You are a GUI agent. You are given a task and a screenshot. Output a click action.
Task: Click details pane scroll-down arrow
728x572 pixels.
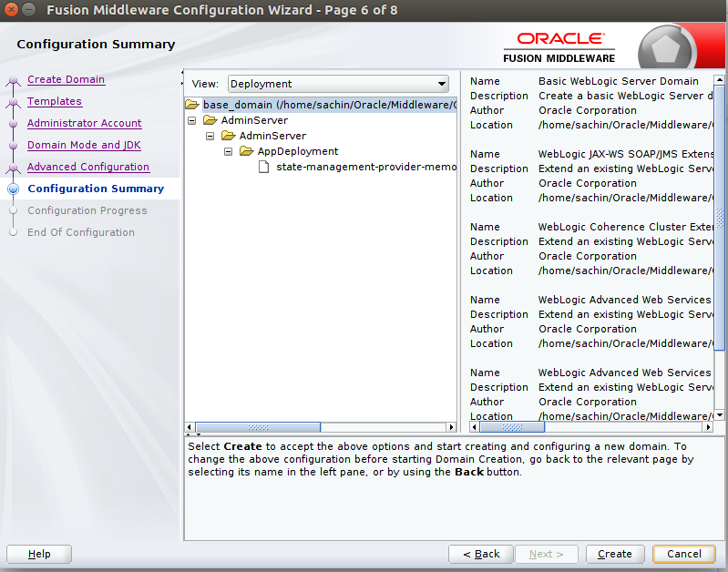[x=719, y=415]
